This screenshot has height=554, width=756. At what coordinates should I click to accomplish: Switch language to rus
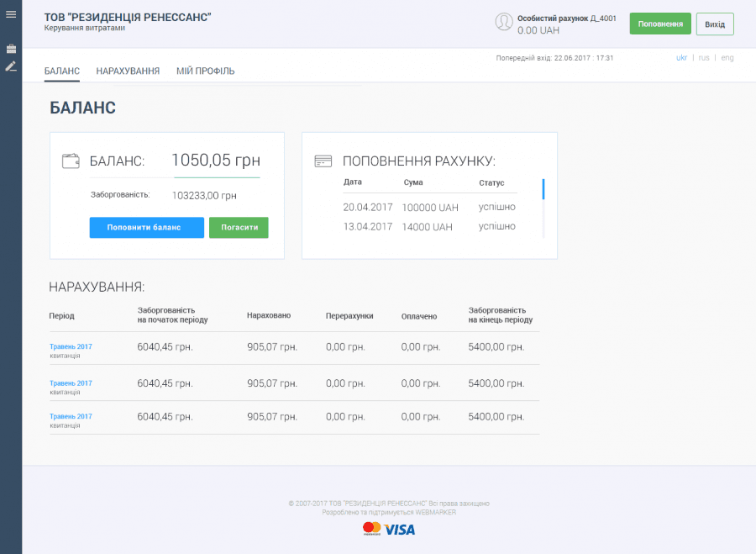pyautogui.click(x=704, y=58)
